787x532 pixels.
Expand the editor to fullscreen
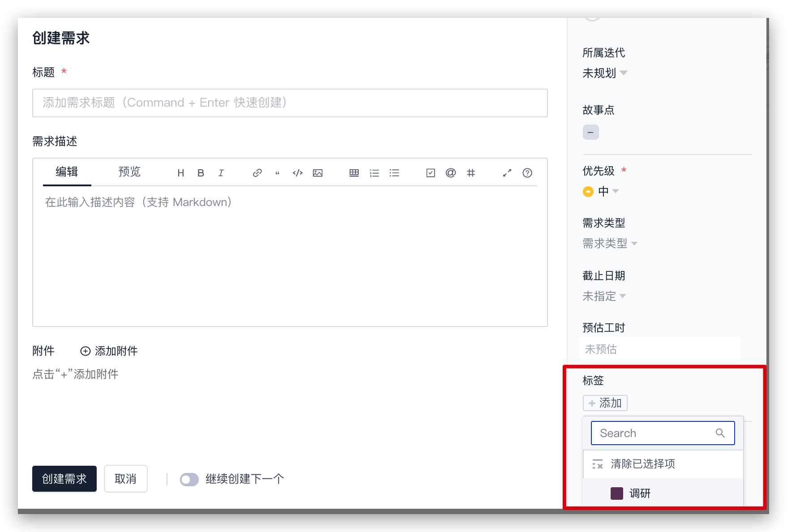(507, 173)
